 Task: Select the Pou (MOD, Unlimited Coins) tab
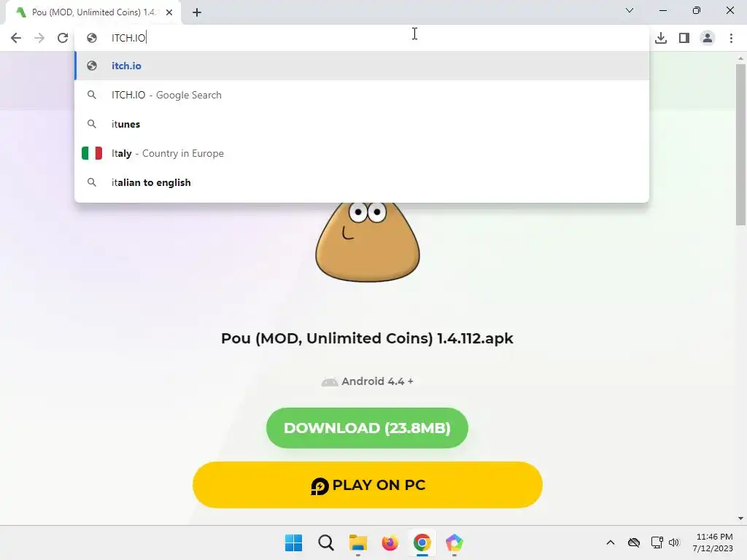coord(93,12)
